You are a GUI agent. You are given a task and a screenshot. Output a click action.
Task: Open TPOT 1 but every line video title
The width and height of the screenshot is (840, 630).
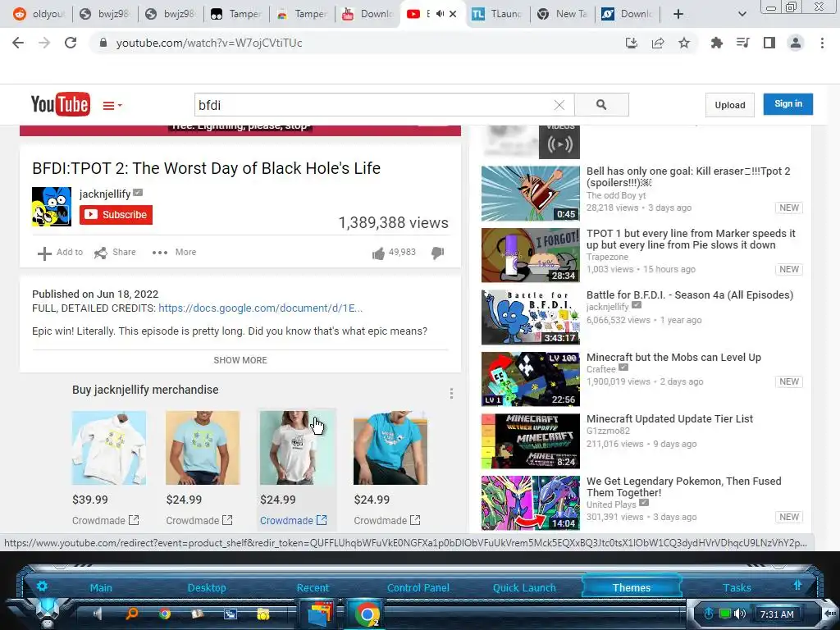[691, 239]
